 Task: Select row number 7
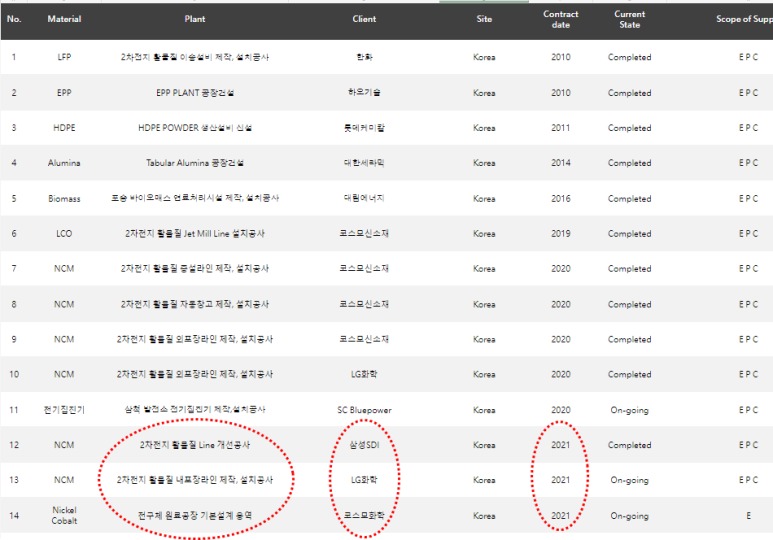pyautogui.click(x=14, y=269)
